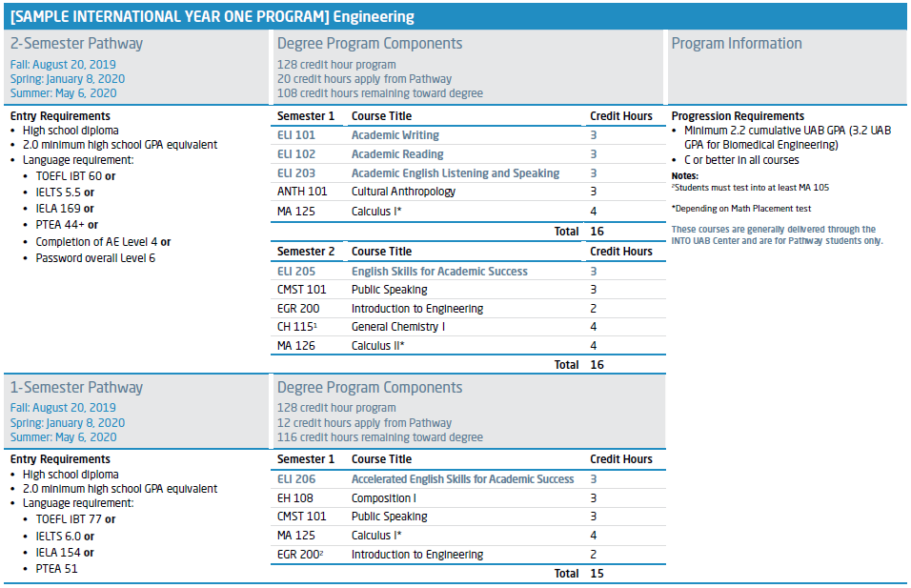
Task: Click 'Progression Requirements' heading
Action: [738, 116]
